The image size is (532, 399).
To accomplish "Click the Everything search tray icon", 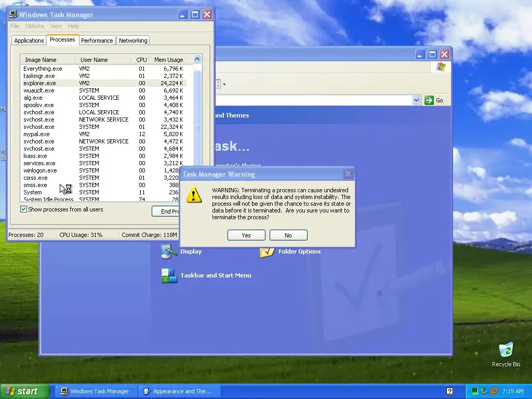I will tap(494, 391).
